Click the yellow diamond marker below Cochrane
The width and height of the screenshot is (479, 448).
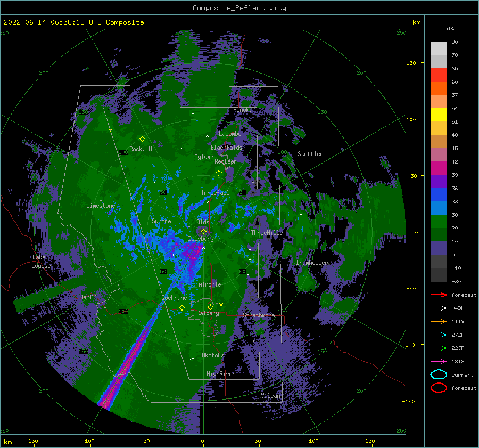click(x=183, y=307)
